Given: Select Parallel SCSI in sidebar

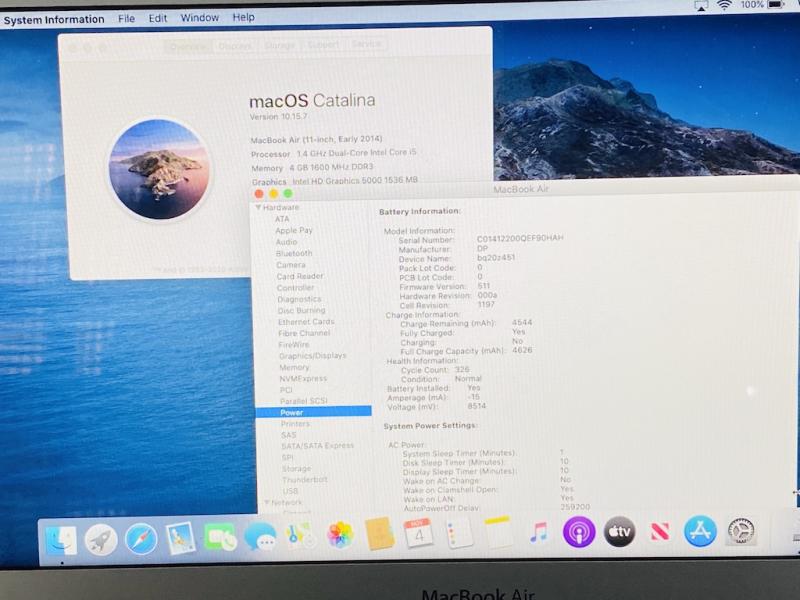Looking at the screenshot, I should click(304, 401).
